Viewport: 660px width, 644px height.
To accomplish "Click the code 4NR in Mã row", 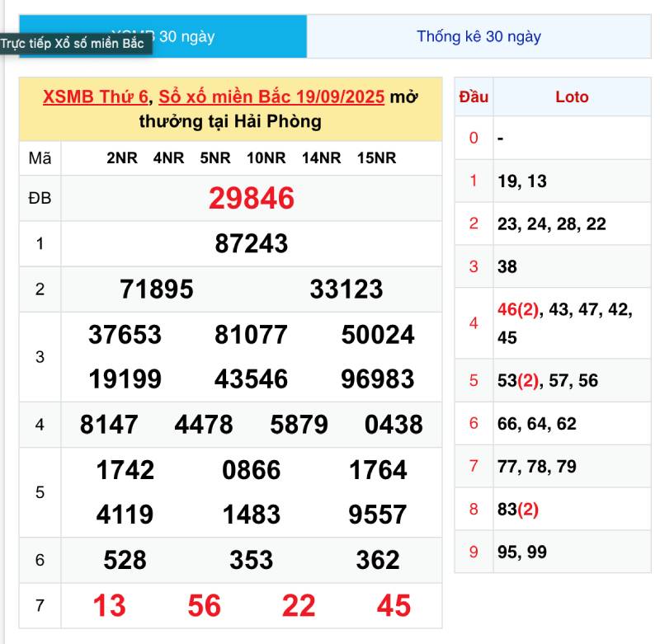I will [168, 158].
